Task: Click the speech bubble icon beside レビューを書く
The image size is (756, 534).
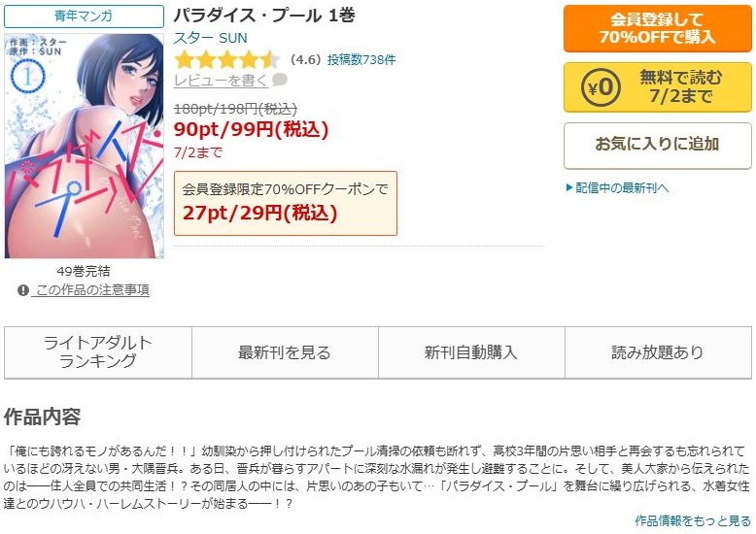Action: click(280, 80)
